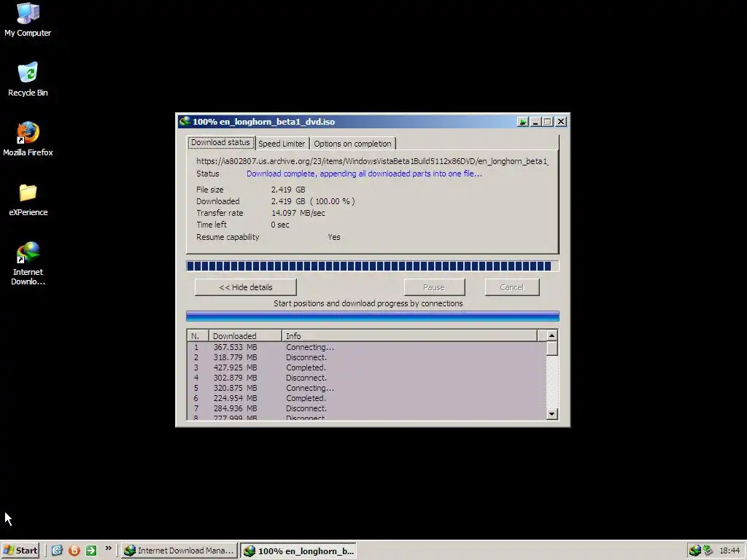Image resolution: width=747 pixels, height=560 pixels.
Task: Click the Resume capability Yes value
Action: (x=334, y=237)
